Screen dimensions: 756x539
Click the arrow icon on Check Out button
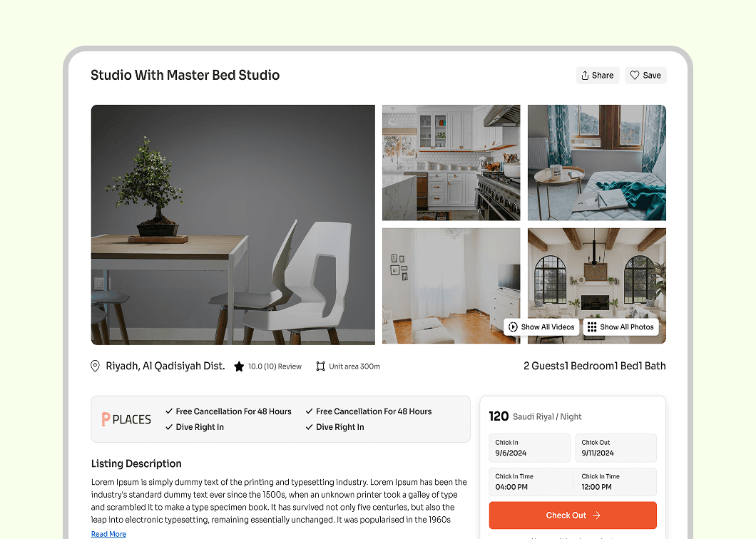pos(597,515)
